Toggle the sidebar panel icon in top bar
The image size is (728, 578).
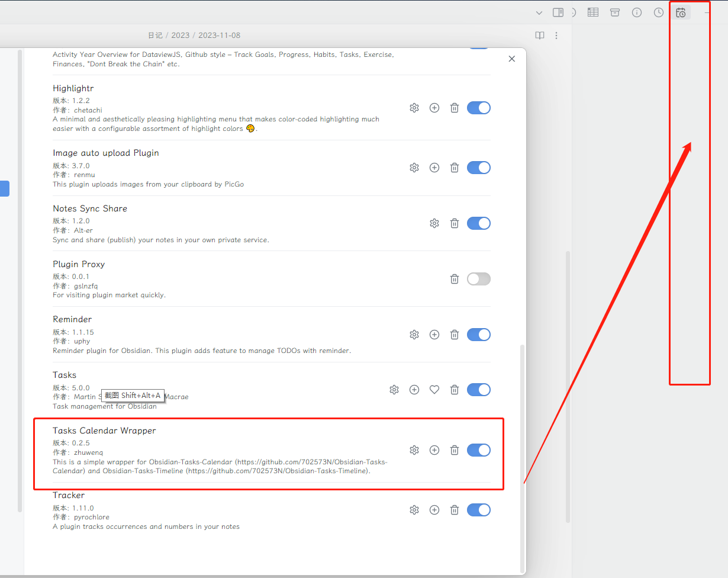pyautogui.click(x=558, y=12)
